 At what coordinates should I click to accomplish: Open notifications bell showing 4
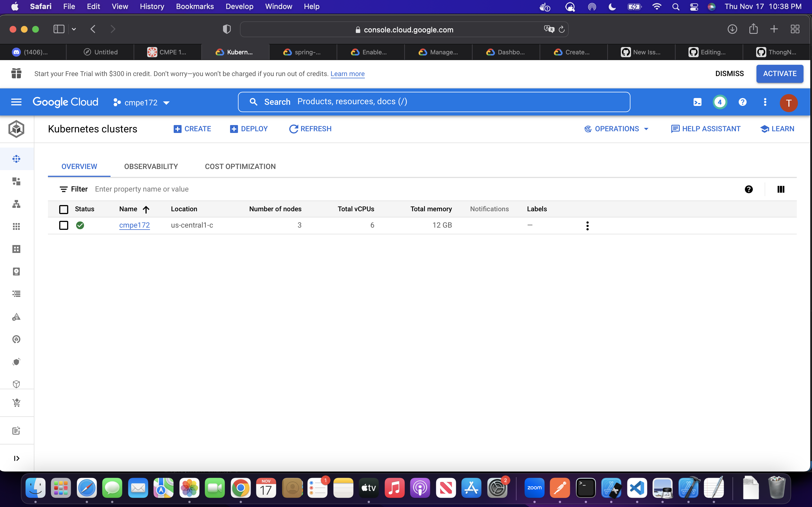720,102
